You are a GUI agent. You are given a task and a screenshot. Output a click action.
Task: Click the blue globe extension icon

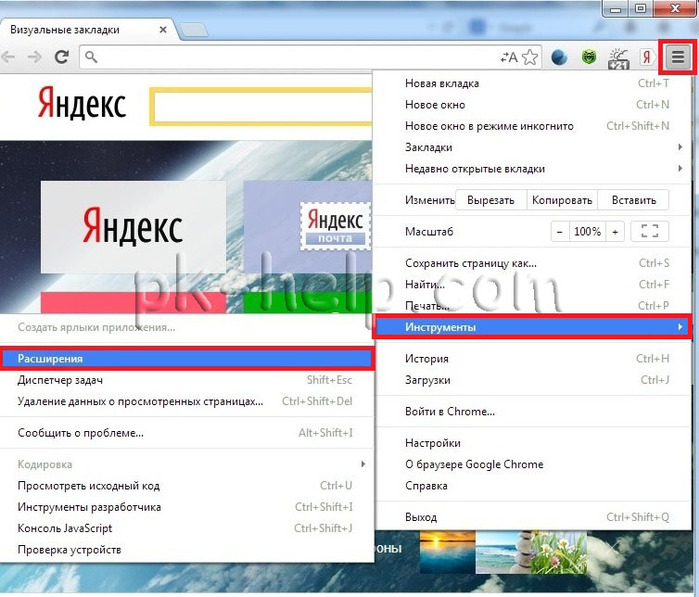click(559, 58)
